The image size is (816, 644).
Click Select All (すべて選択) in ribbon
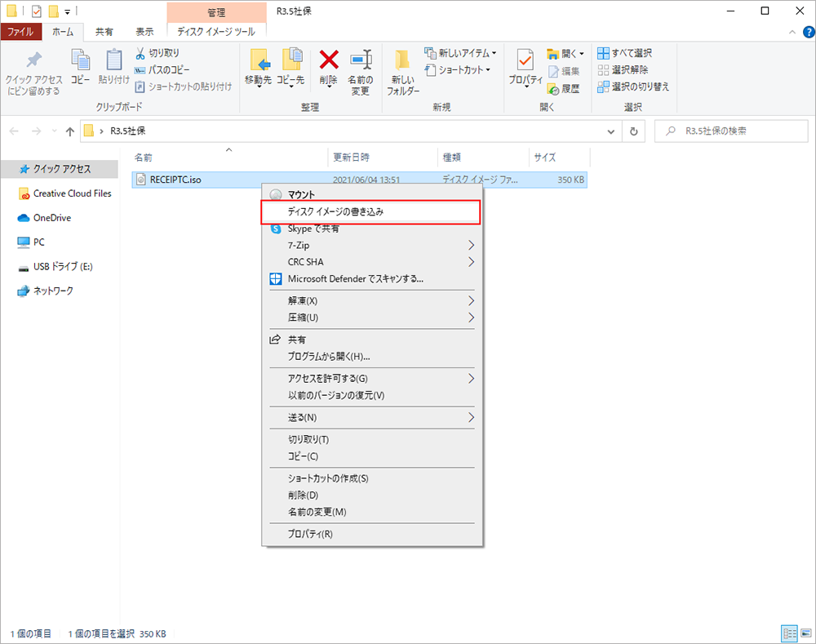tap(624, 53)
